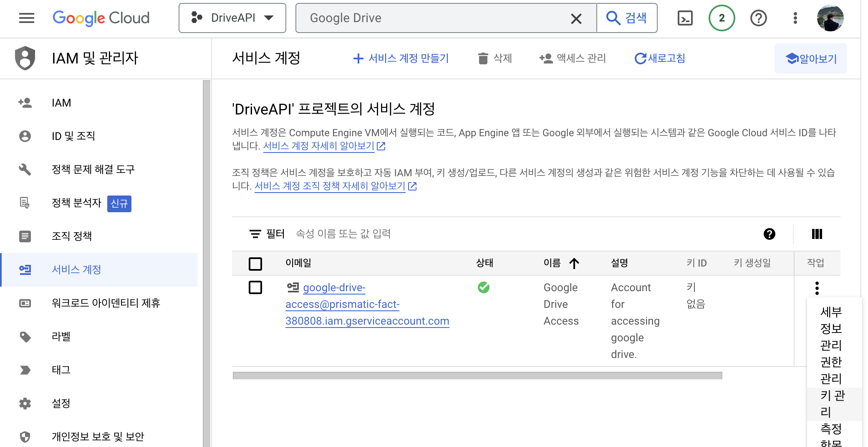Viewport: 868px width, 447px height.
Task: Click the green enabled status checkmark
Action: click(x=484, y=287)
